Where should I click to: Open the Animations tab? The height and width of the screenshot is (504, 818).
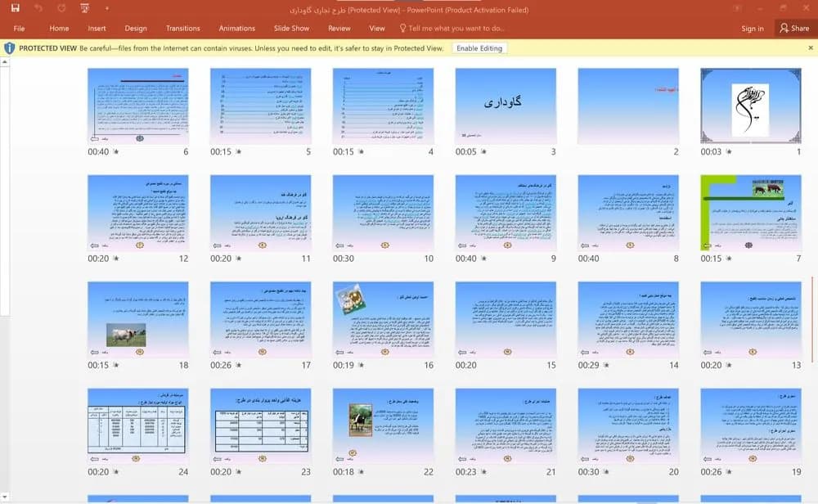pos(237,28)
